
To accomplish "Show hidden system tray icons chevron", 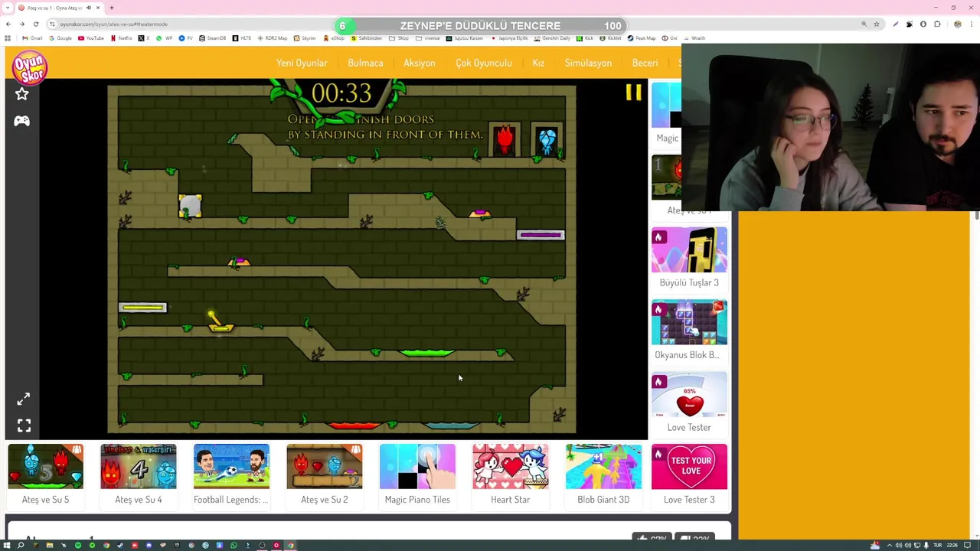I will click(891, 545).
